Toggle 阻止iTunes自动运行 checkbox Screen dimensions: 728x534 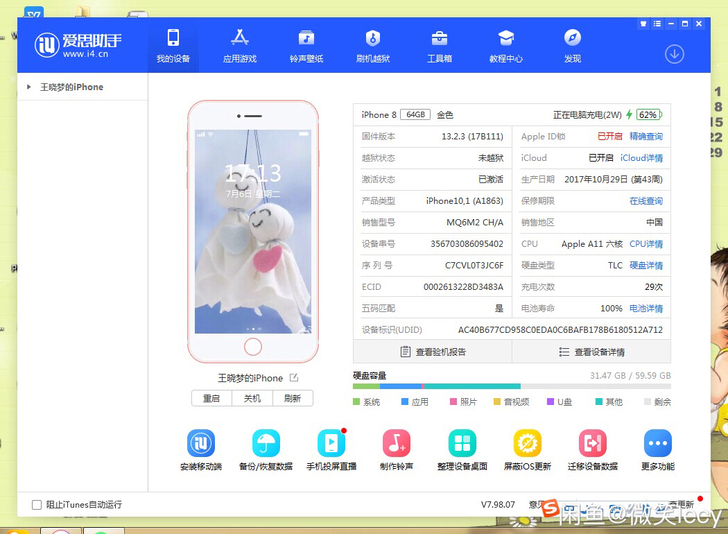point(37,505)
